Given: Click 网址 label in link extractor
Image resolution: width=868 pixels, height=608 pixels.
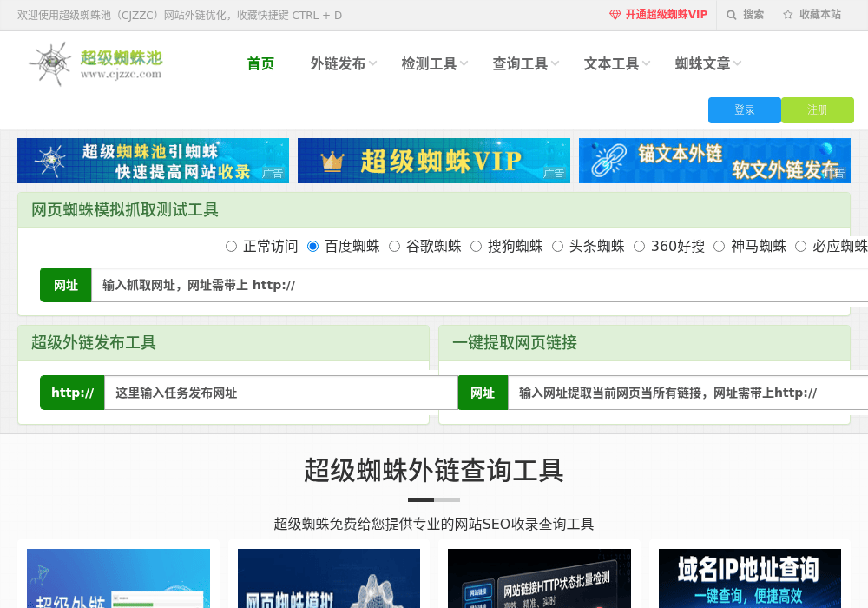Looking at the screenshot, I should [483, 393].
